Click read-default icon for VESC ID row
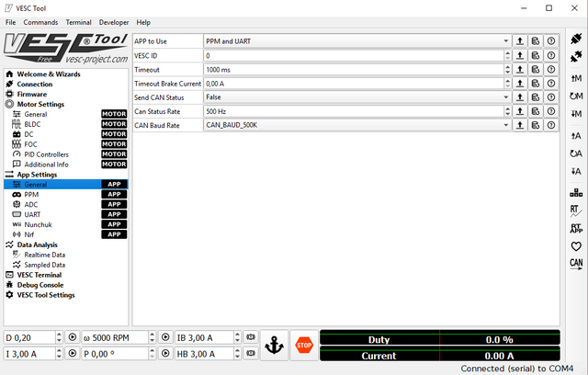 coord(536,55)
